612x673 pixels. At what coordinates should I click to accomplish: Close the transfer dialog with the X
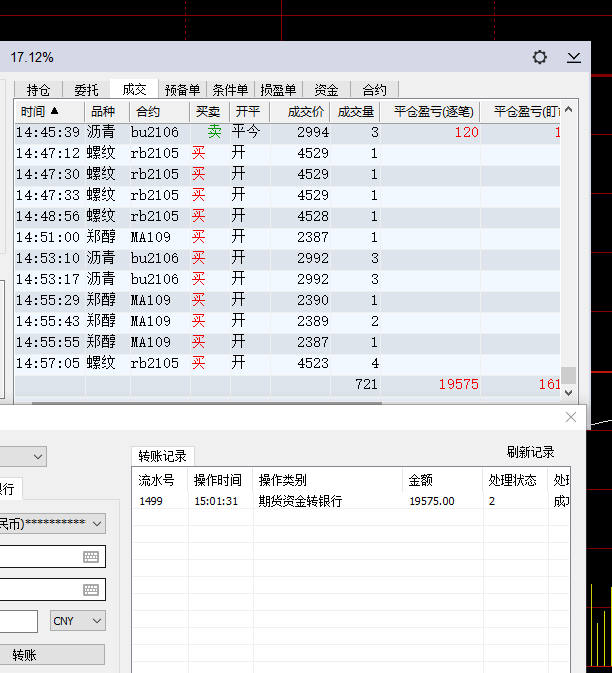(571, 417)
